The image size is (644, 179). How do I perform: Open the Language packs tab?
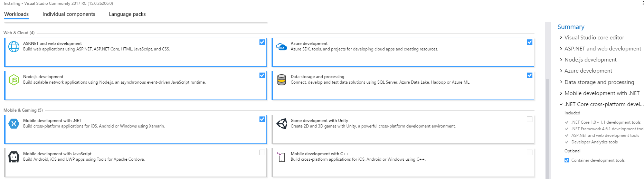click(x=127, y=14)
